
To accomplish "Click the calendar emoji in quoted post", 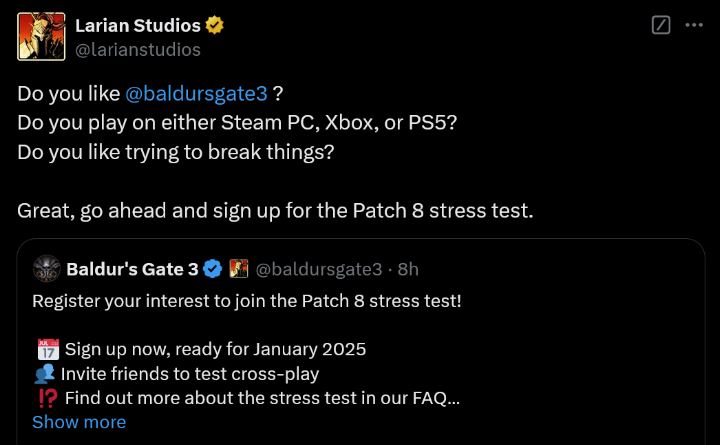I will [x=47, y=349].
